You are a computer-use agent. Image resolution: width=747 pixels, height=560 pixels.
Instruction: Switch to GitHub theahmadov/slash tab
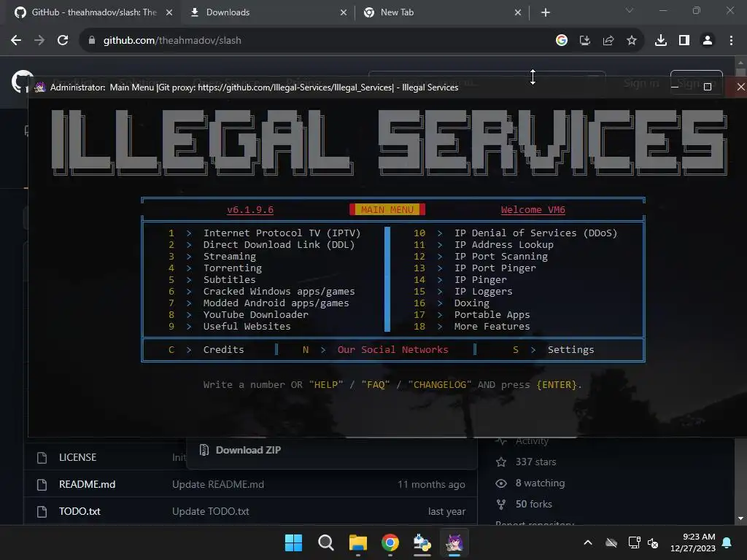(93, 12)
